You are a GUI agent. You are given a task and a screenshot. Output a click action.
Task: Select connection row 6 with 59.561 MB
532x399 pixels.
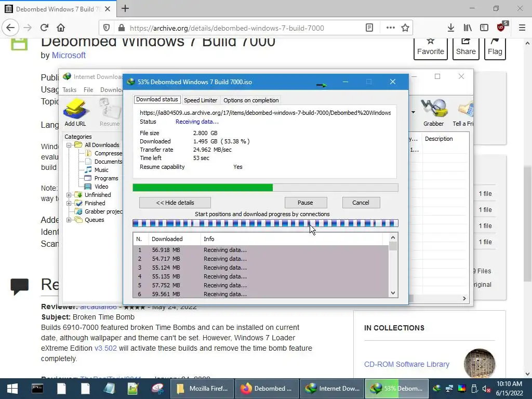click(261, 294)
